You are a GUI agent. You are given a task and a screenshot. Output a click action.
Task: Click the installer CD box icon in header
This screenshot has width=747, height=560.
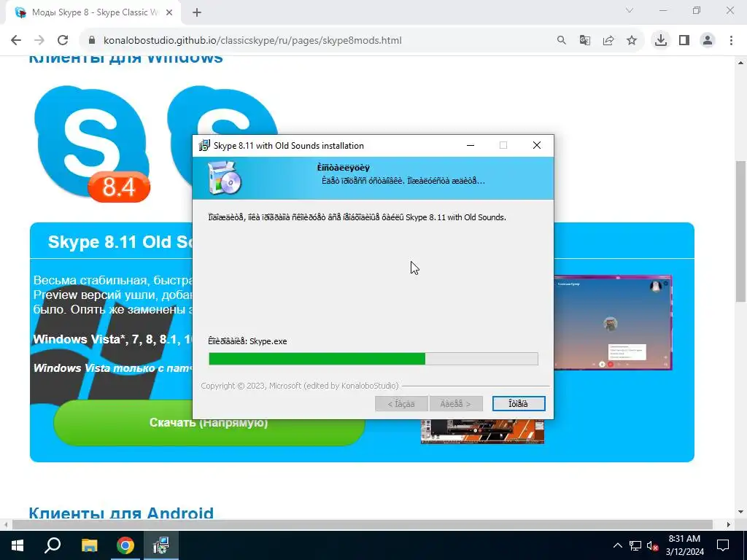coord(225,178)
